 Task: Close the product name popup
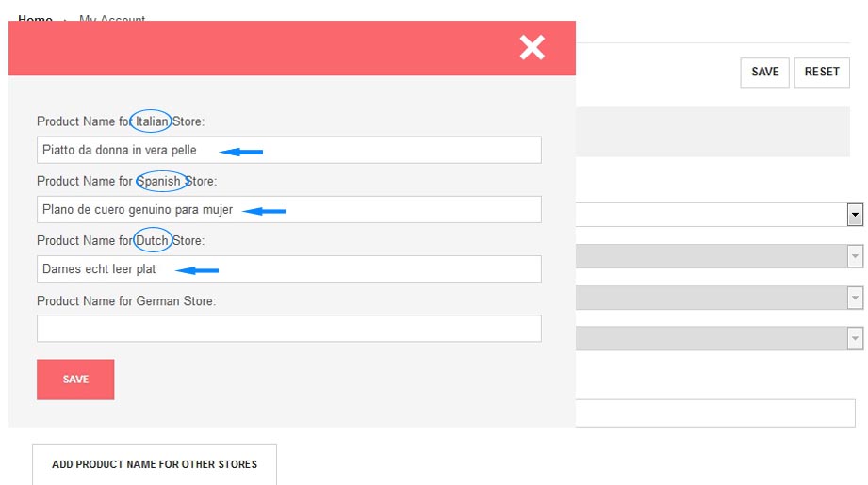coord(532,48)
